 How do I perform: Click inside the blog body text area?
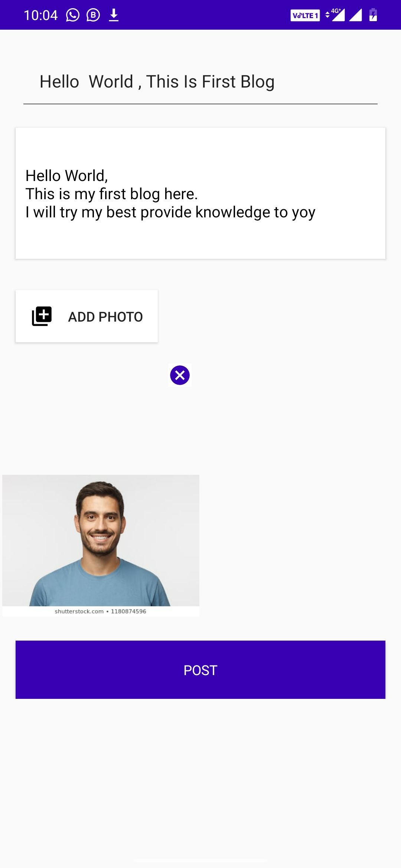[200, 193]
